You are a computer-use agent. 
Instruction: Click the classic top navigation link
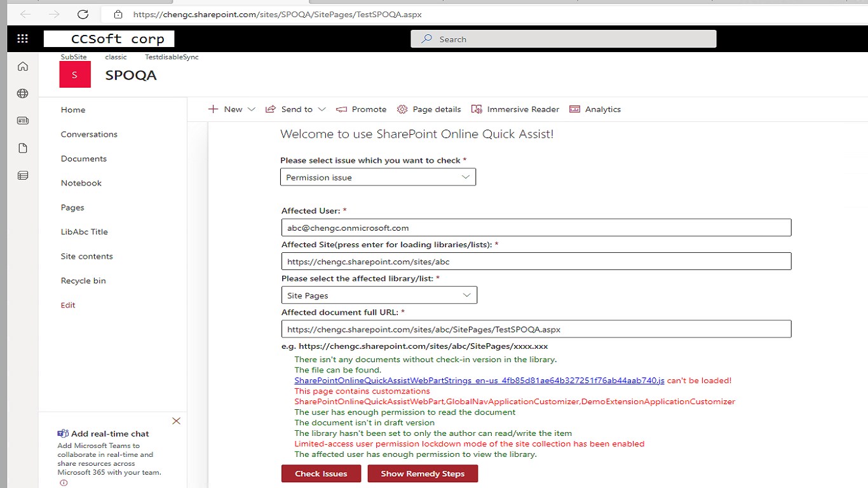click(x=116, y=57)
